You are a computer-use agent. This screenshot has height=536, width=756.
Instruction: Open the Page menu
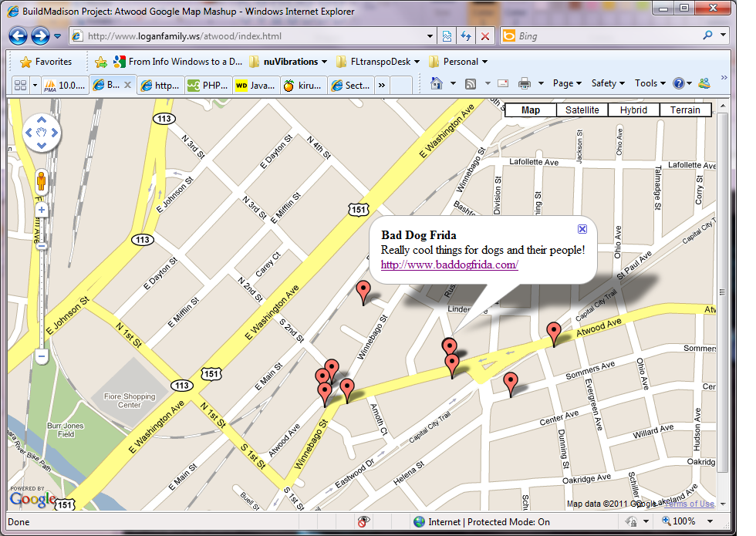click(567, 83)
